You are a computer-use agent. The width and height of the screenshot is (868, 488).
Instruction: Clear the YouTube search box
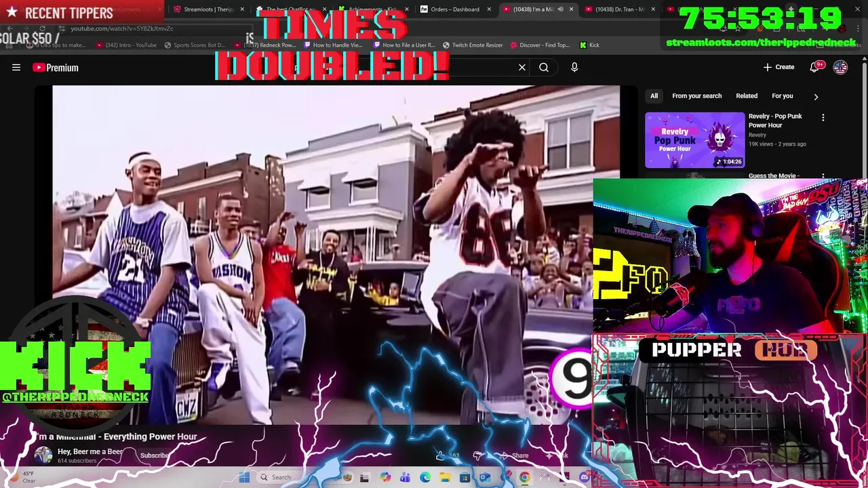(x=522, y=67)
